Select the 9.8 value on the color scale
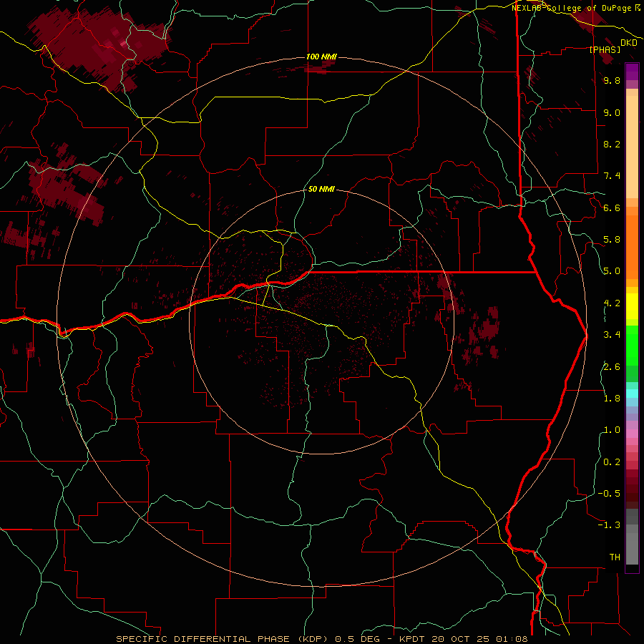 (x=612, y=80)
